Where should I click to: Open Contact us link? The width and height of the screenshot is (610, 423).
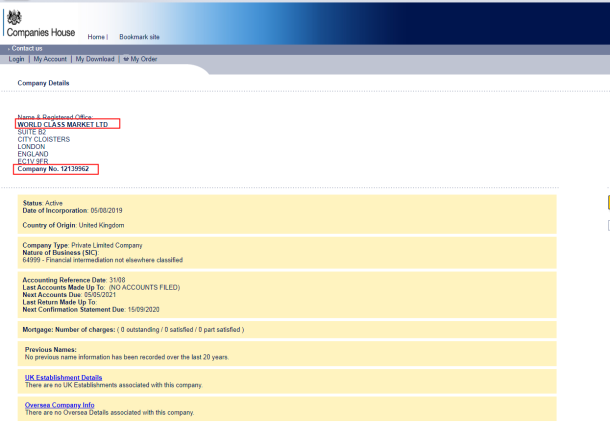(27, 49)
